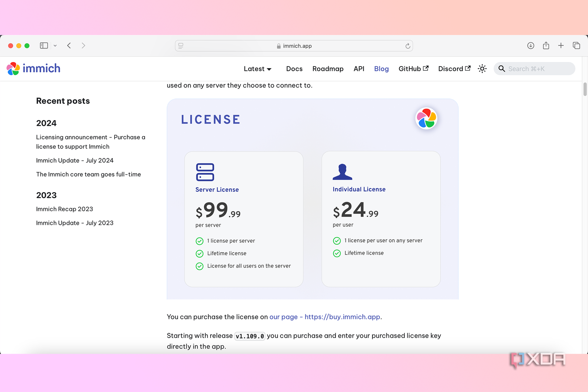The image size is (588, 392).
Task: Go back with the back arrow
Action: point(69,46)
